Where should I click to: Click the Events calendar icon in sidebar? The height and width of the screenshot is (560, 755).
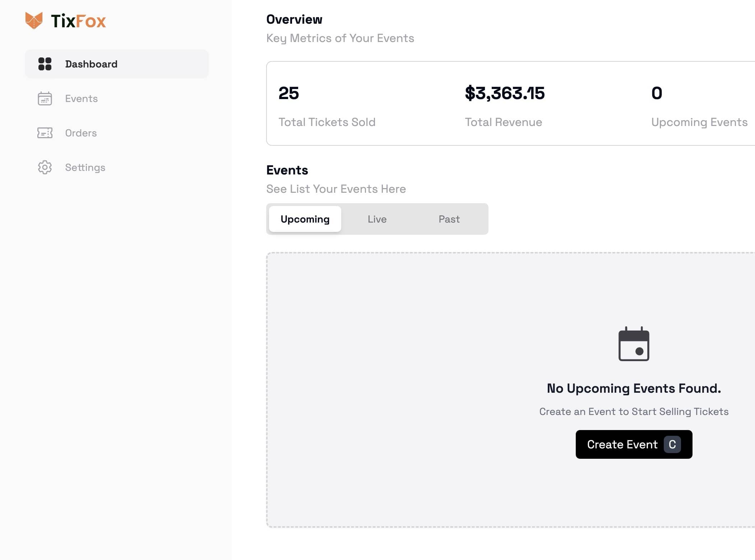click(x=45, y=98)
